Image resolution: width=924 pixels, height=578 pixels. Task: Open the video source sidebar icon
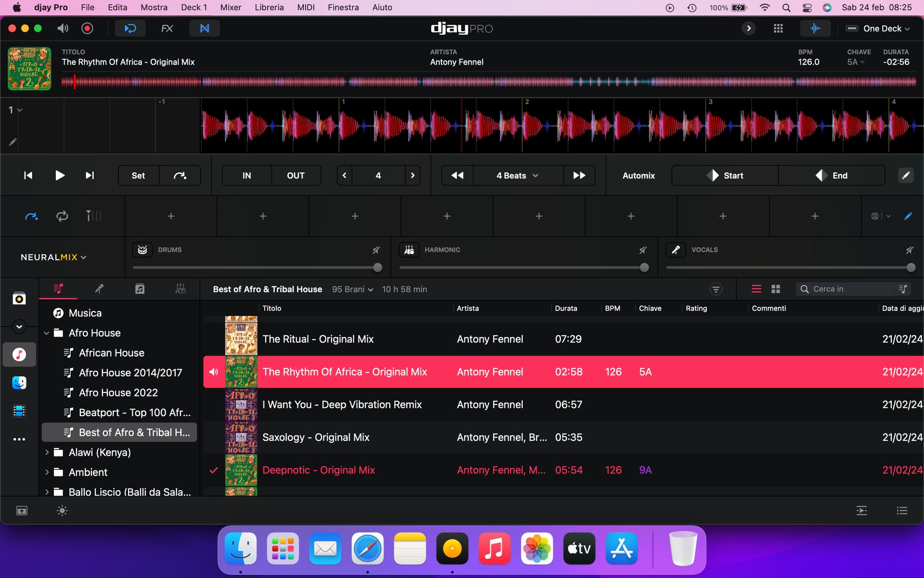point(19,411)
